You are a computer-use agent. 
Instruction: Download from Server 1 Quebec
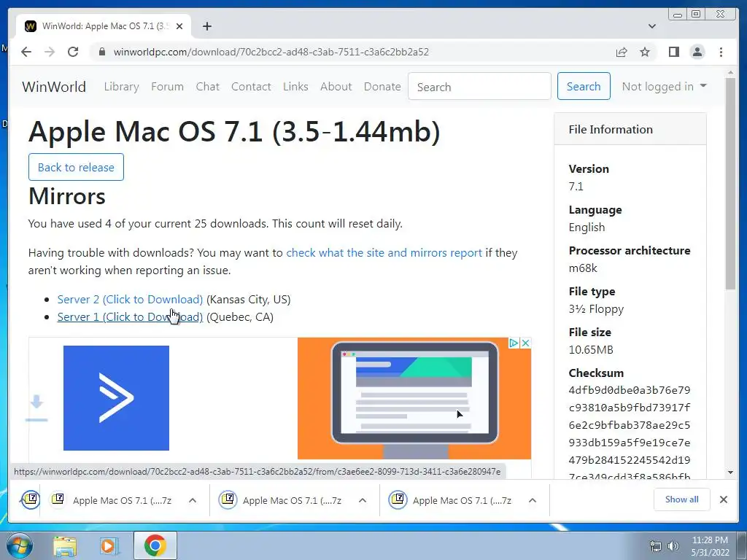pyautogui.click(x=130, y=317)
